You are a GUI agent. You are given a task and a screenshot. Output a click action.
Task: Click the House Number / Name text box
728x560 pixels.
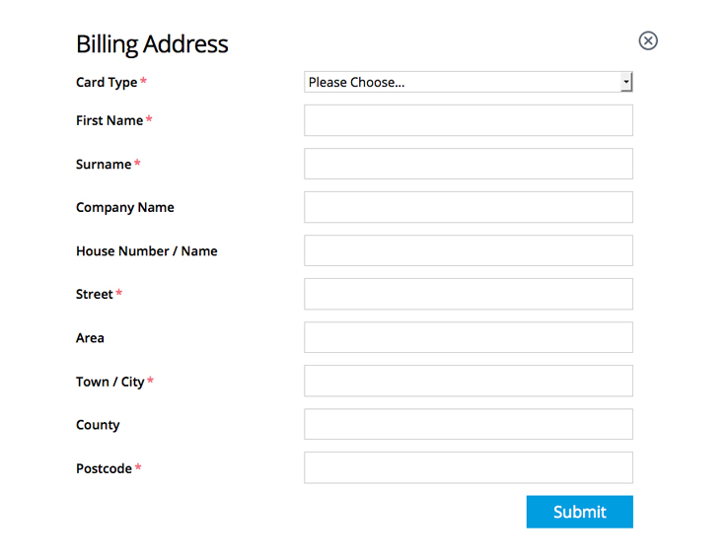468,250
